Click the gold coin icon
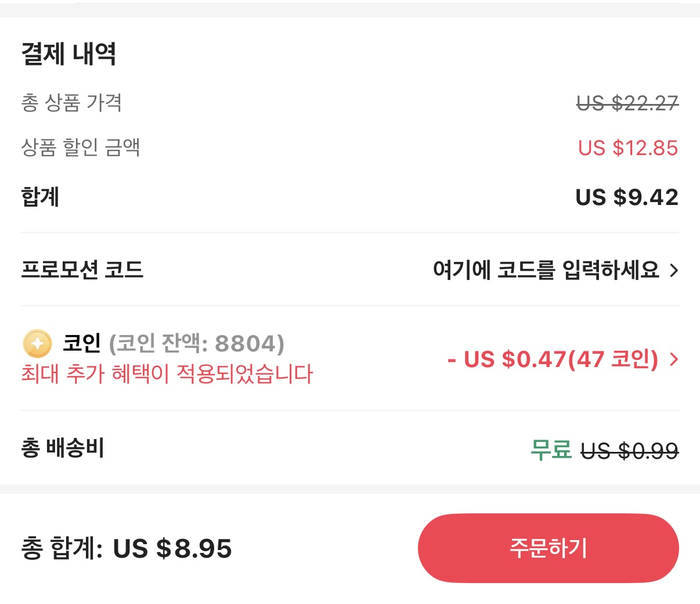 pos(37,344)
